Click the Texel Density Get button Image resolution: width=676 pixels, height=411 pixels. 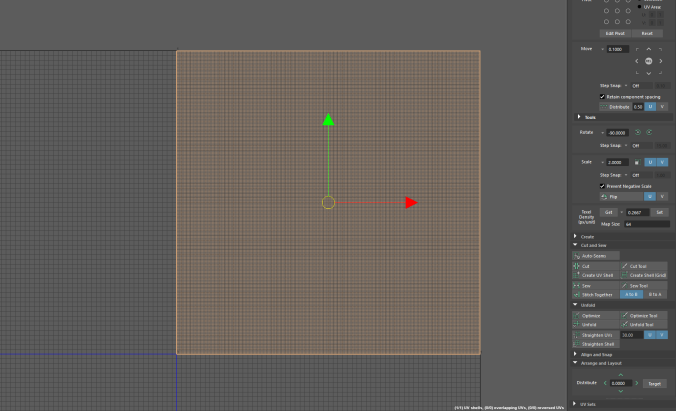(x=609, y=212)
